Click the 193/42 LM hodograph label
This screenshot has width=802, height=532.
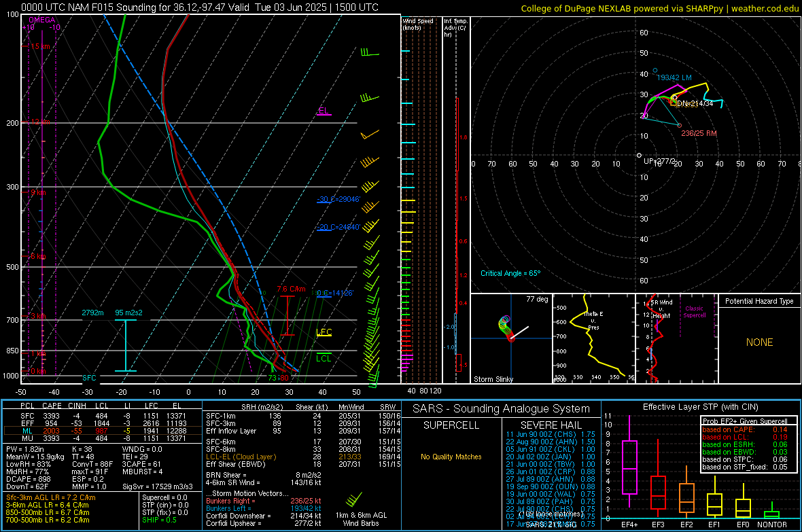[674, 77]
